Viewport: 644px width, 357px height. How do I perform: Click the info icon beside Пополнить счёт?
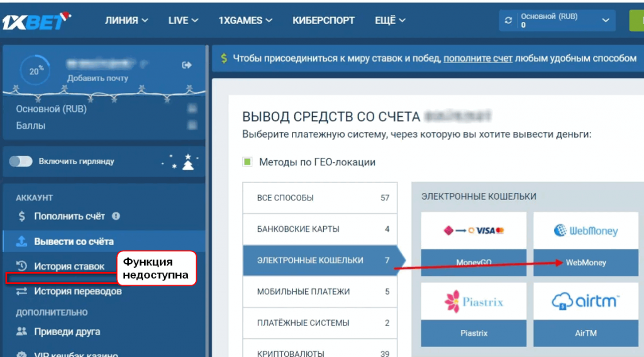click(116, 216)
